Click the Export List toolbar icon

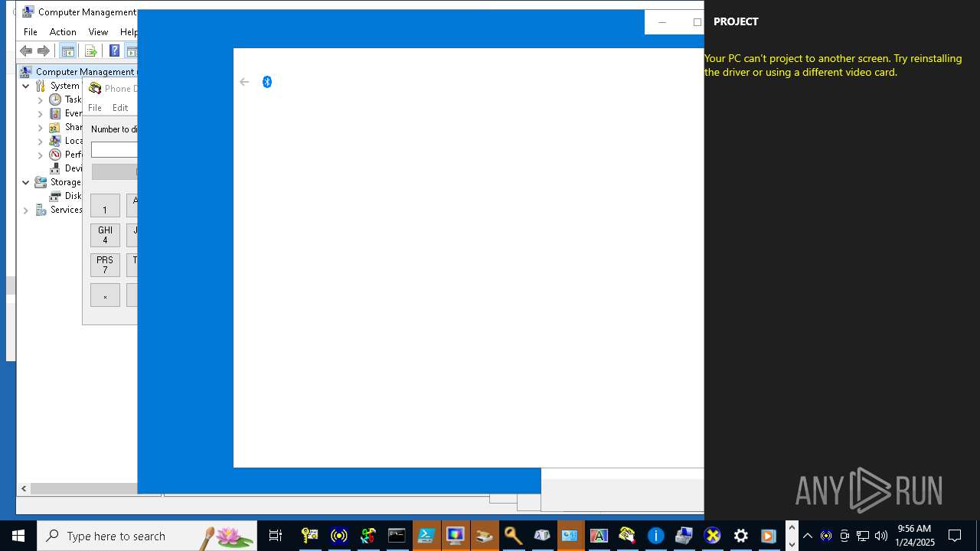click(90, 51)
